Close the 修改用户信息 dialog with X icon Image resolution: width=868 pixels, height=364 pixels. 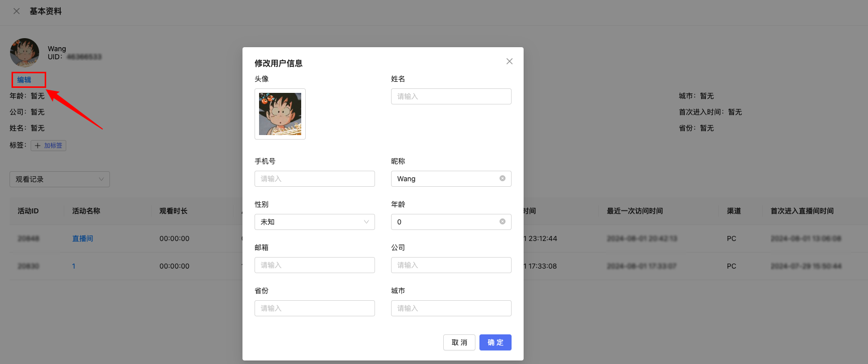pos(509,61)
